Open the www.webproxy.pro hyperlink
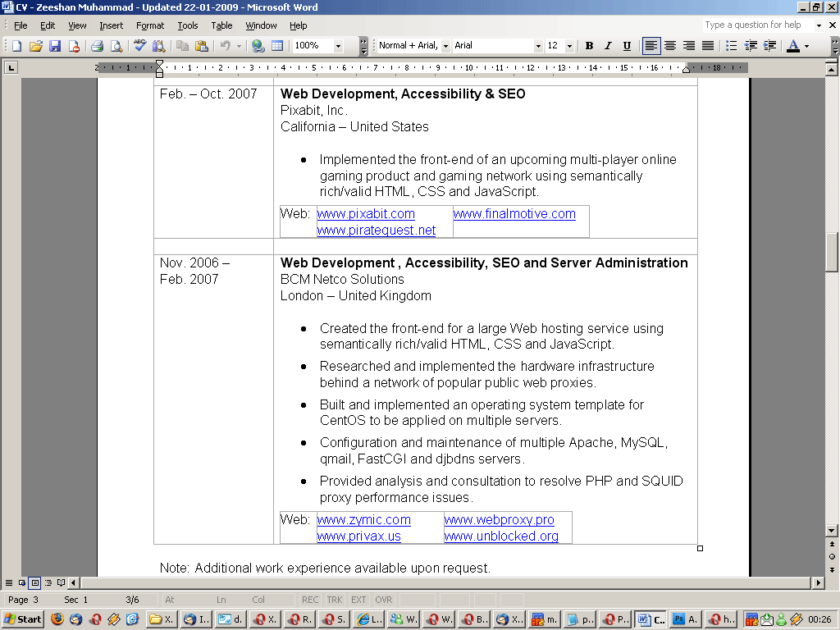The image size is (840, 630). 499,520
